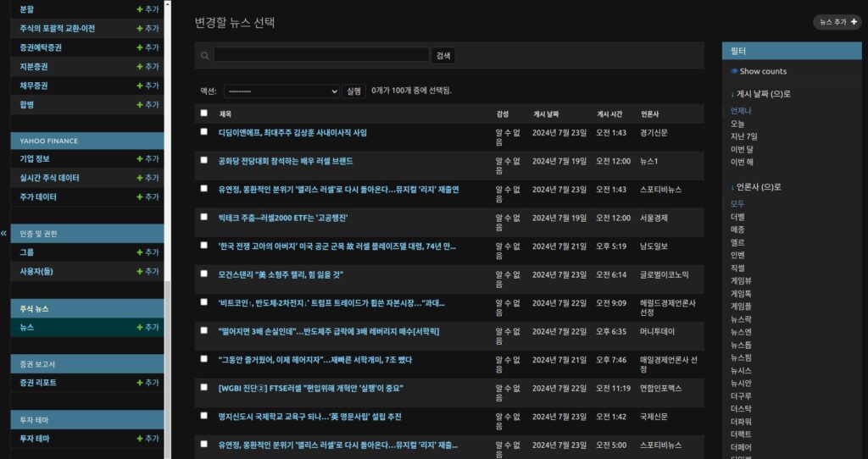Add new 실시간 주식 데이터 entry
Viewport: 868px width, 459px height.
point(147,178)
